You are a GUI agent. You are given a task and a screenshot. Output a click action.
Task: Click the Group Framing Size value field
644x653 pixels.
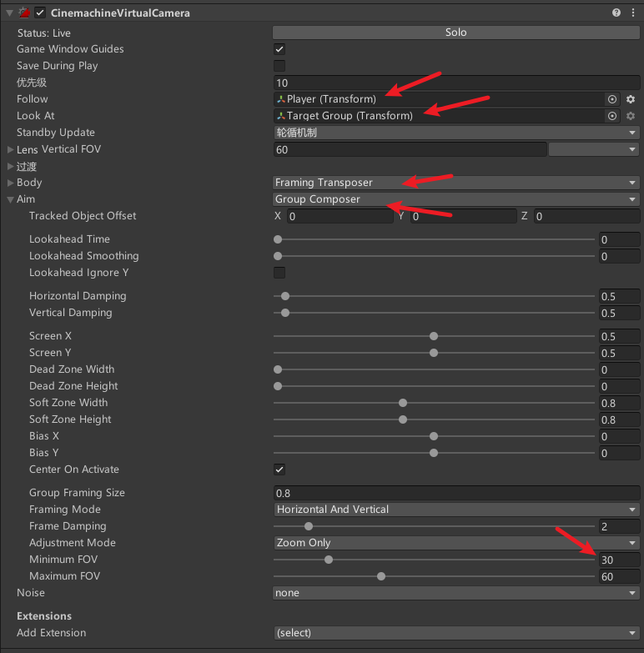(x=456, y=493)
